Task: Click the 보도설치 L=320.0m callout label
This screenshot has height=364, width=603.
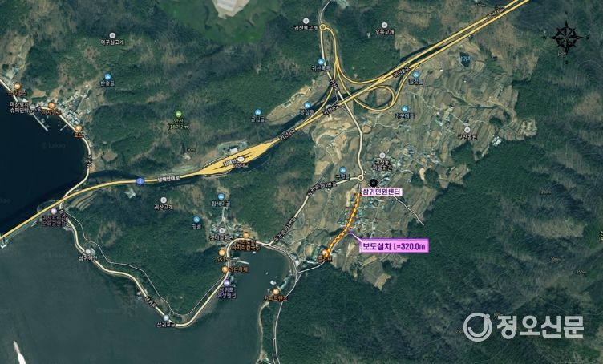Action: click(394, 246)
